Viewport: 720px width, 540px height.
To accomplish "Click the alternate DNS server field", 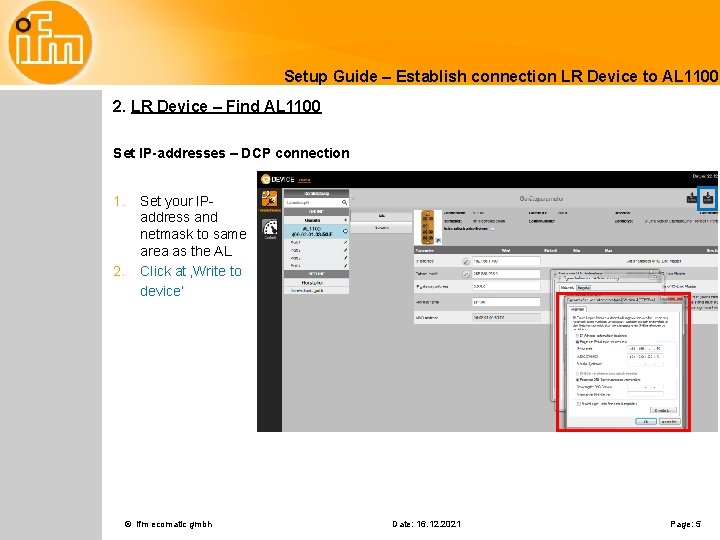I will point(645,394).
